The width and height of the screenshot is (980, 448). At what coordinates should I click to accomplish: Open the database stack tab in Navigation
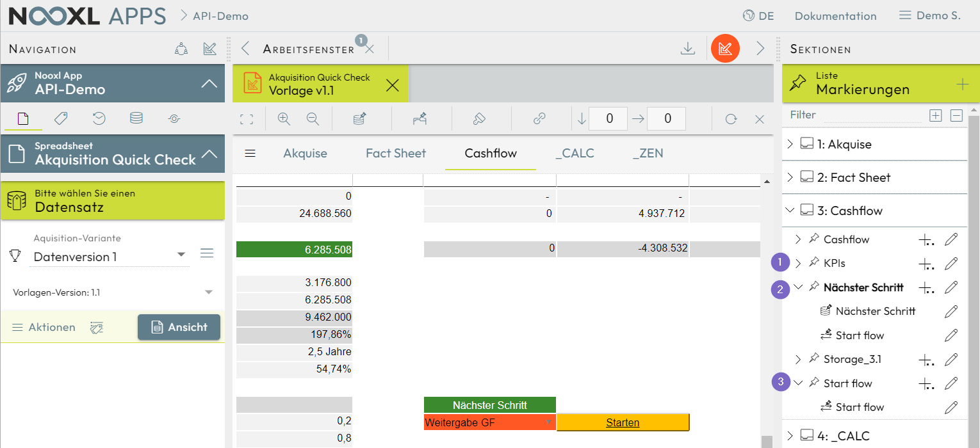pyautogui.click(x=136, y=118)
